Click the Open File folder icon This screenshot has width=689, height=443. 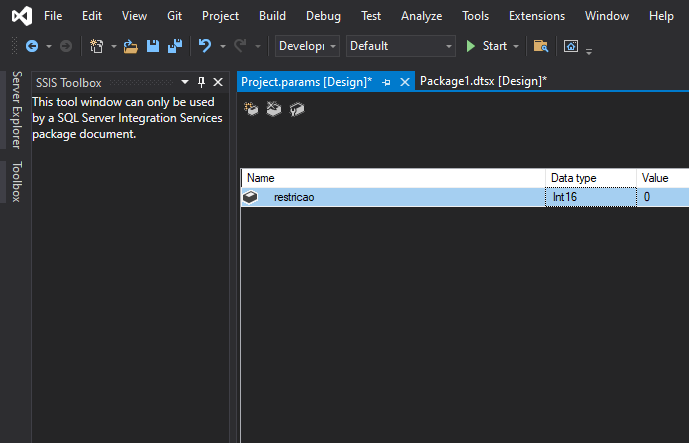131,46
